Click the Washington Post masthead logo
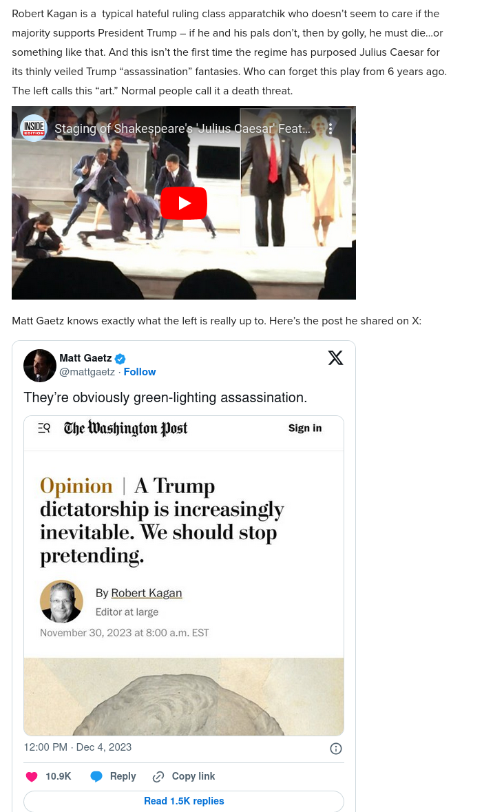Image resolution: width=504 pixels, height=812 pixels. click(125, 428)
